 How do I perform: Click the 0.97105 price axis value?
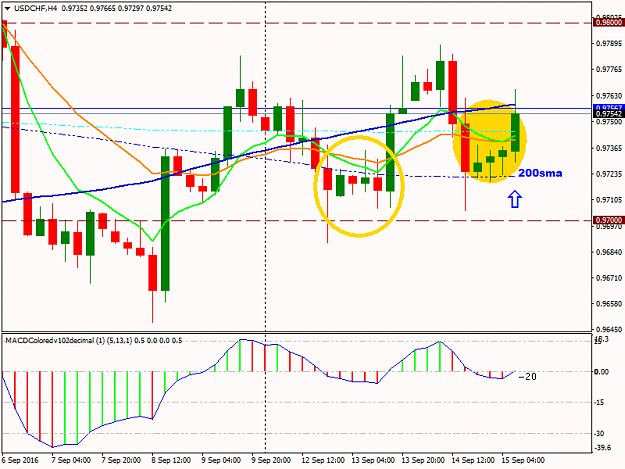609,200
